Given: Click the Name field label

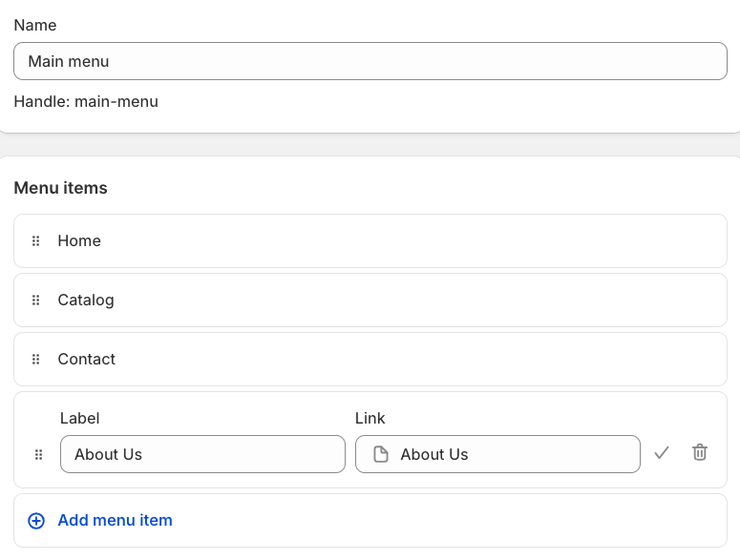Looking at the screenshot, I should (35, 25).
